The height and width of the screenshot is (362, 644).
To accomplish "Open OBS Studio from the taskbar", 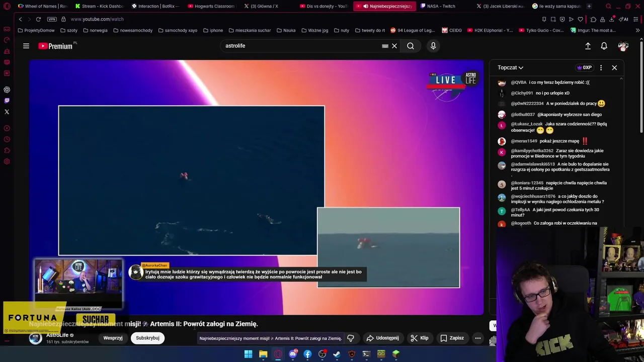I will 323,354.
